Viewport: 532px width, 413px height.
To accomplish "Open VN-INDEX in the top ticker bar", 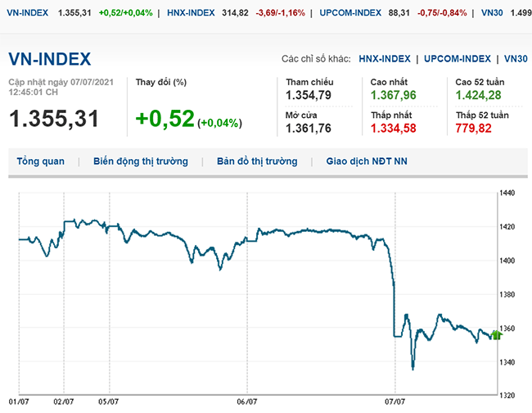I will click(x=27, y=12).
